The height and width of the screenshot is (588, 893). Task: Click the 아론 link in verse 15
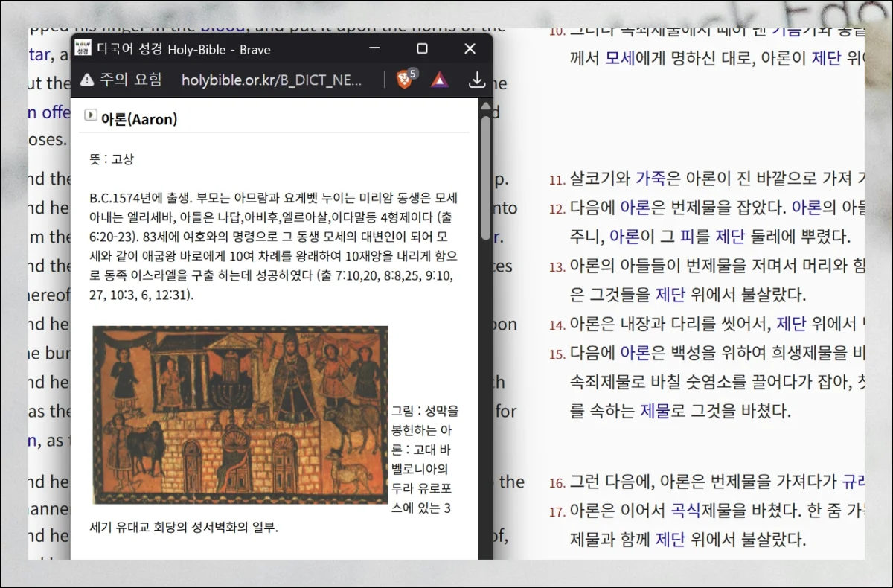635,353
